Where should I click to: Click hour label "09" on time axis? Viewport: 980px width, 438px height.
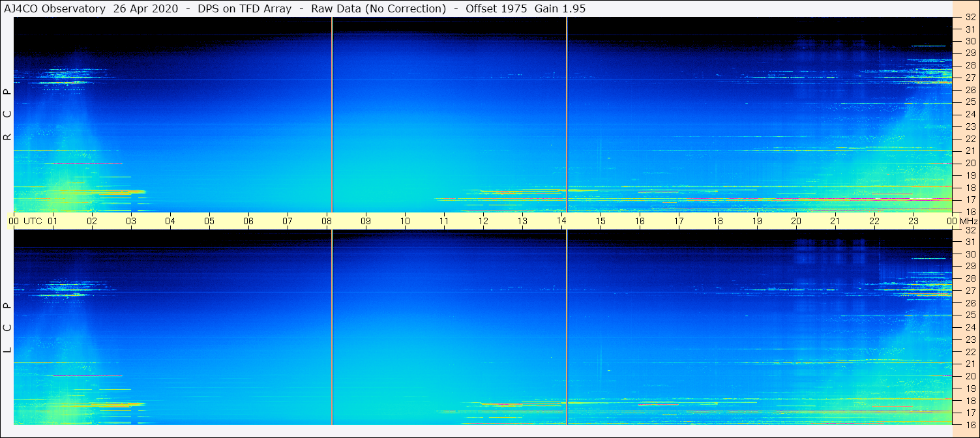tap(366, 221)
